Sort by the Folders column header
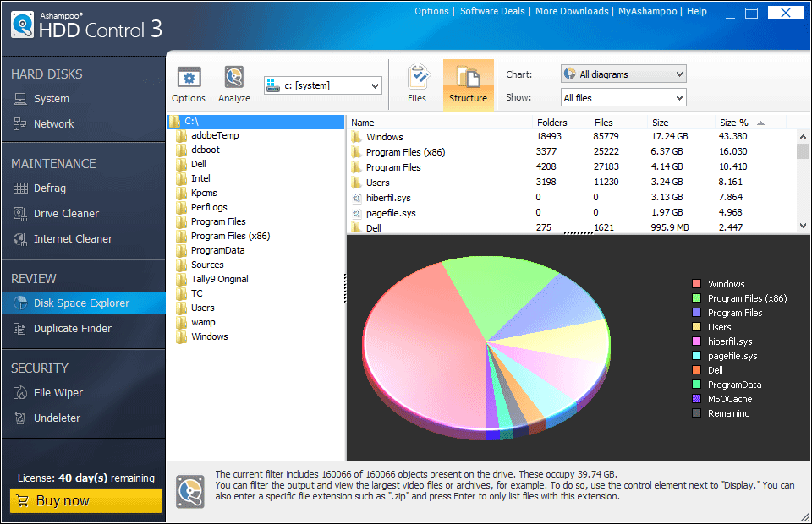The width and height of the screenshot is (812, 524). [552, 123]
